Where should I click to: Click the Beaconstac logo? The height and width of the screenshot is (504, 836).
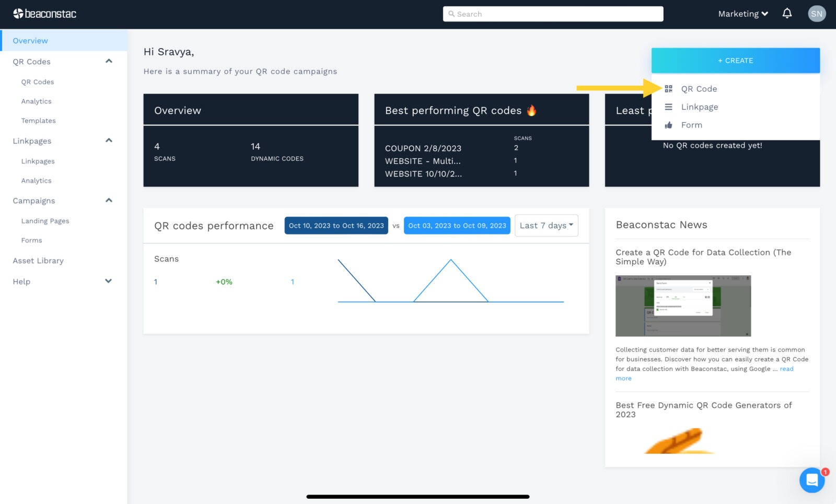pos(45,14)
